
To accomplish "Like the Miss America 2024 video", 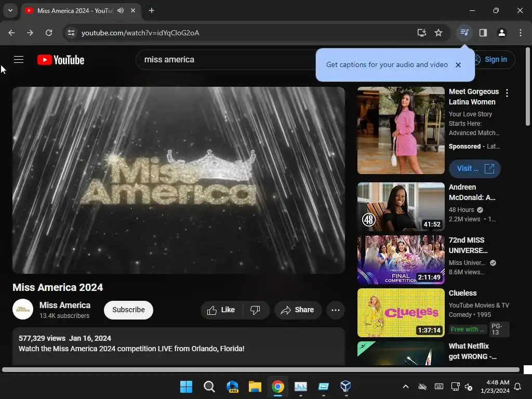I will pyautogui.click(x=221, y=310).
